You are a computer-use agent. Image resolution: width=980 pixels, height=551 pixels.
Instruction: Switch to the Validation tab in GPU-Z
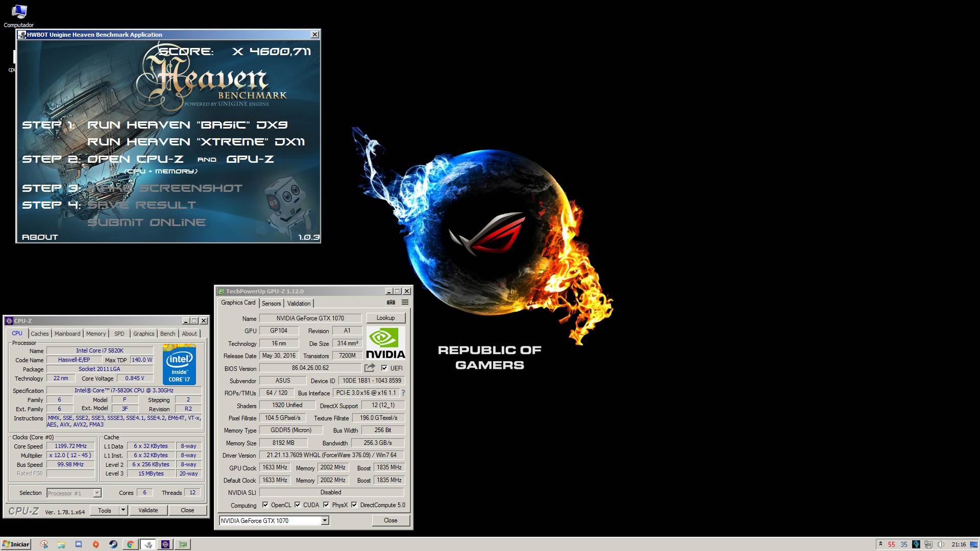tap(299, 304)
